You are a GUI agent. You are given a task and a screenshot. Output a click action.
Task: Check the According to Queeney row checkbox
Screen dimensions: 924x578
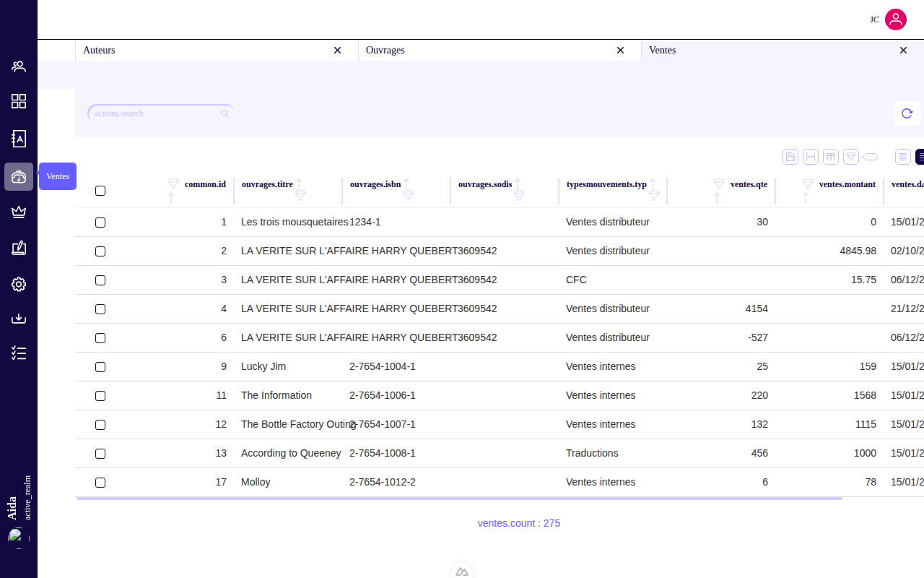[x=100, y=454]
